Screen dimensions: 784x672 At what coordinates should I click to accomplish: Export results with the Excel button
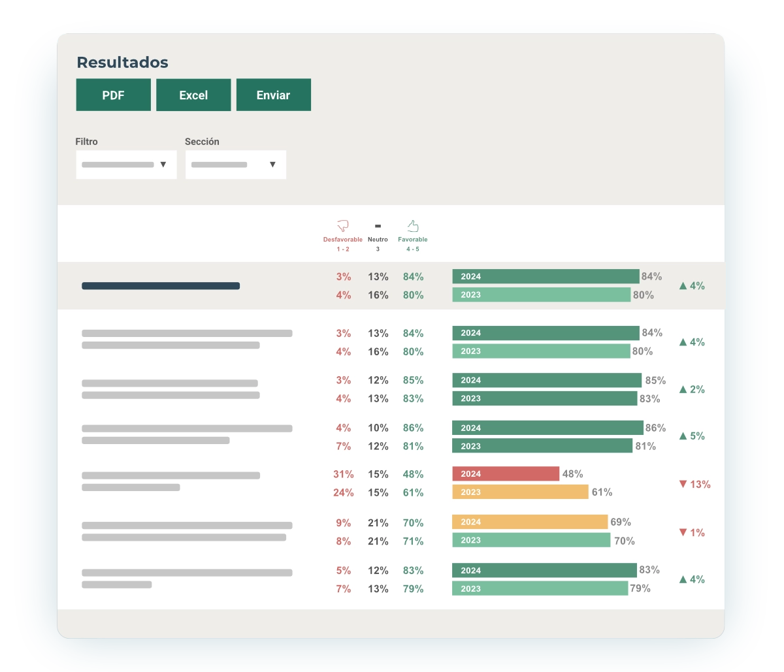click(x=193, y=95)
